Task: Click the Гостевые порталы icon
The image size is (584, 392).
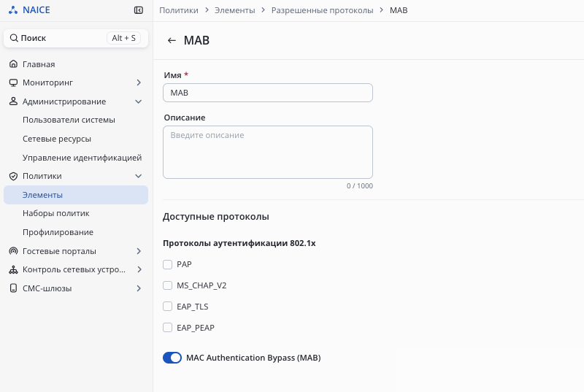Action: coord(13,251)
